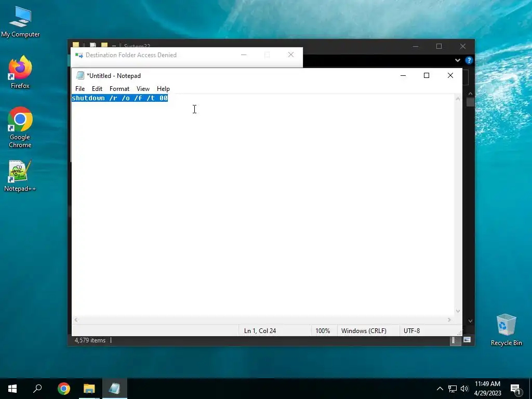Maximize the Notepad window

pyautogui.click(x=427, y=75)
